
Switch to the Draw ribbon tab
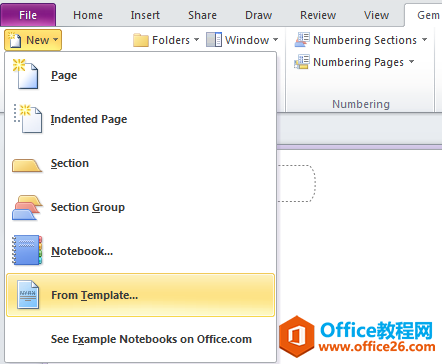258,15
